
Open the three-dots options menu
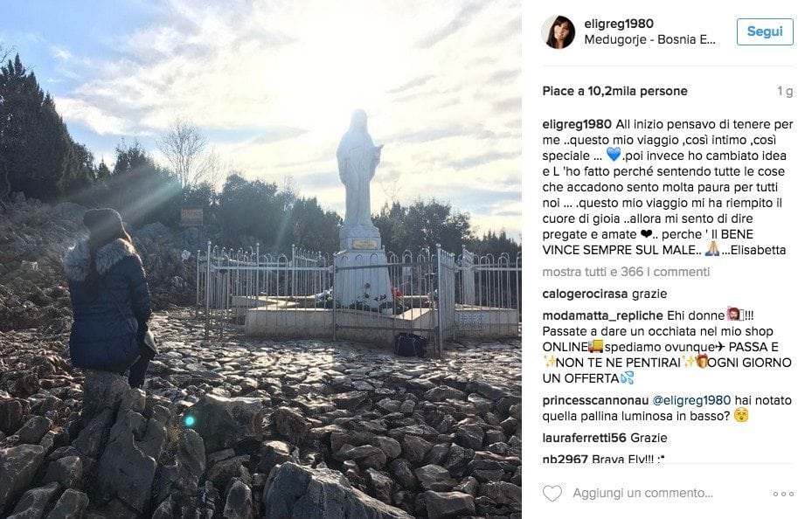(x=783, y=495)
